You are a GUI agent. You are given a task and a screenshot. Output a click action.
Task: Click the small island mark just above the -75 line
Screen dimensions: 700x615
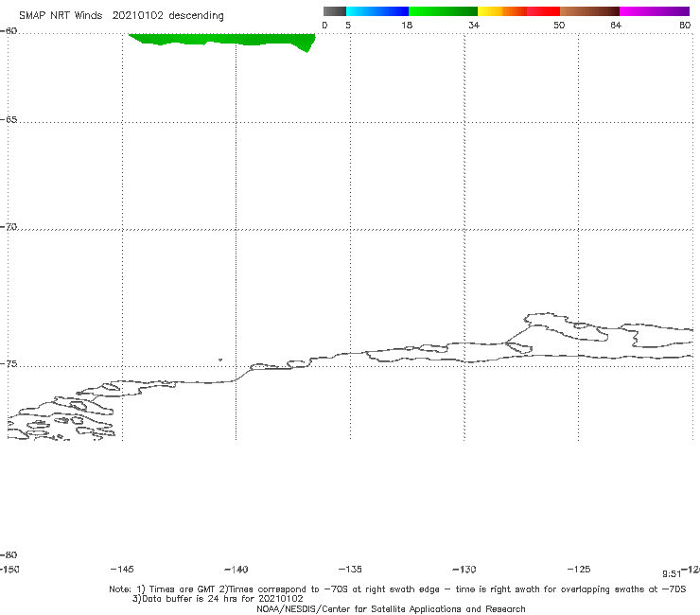220,360
